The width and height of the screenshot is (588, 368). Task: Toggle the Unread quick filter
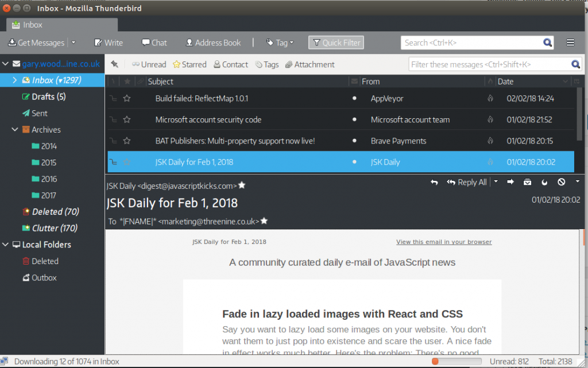149,64
